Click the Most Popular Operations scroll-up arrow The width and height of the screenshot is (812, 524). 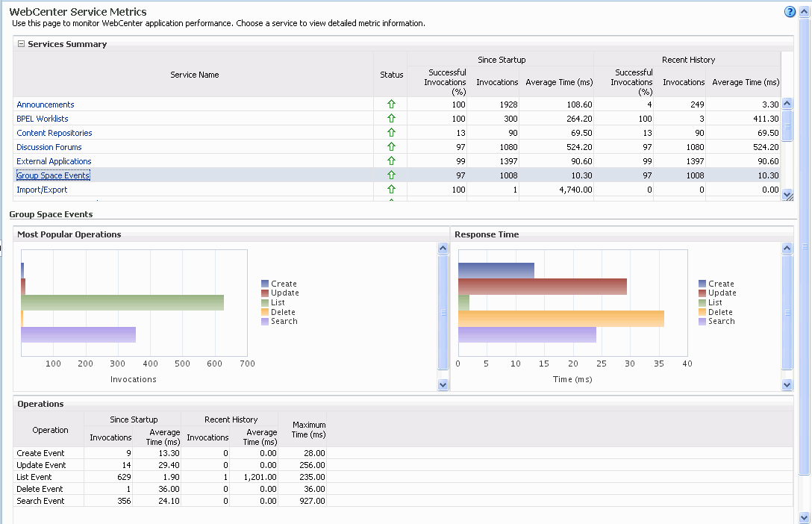(x=443, y=248)
